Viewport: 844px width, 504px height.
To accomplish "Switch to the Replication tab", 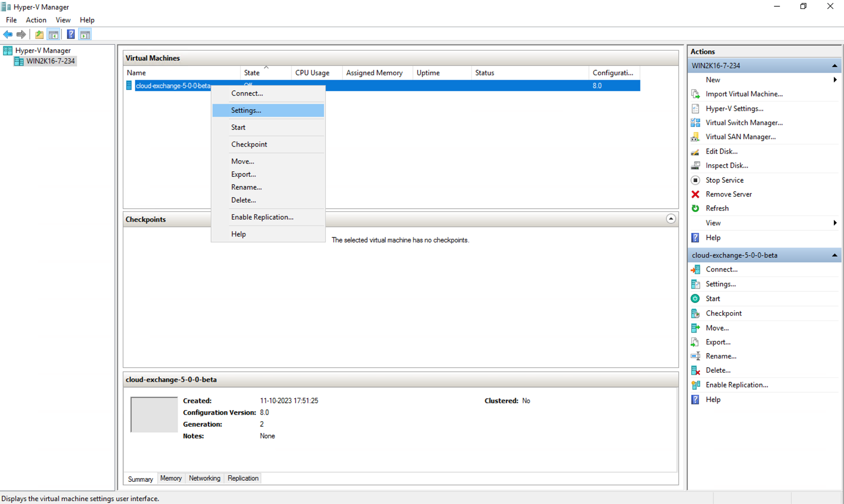I will click(x=243, y=478).
